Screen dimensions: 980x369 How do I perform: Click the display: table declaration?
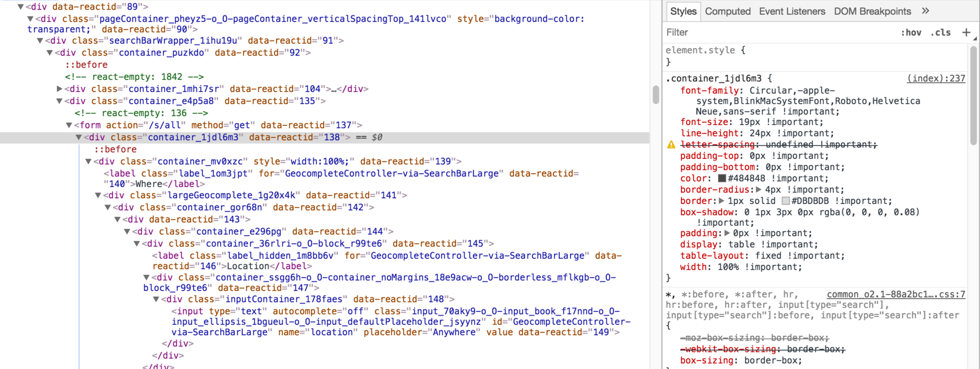coord(749,244)
